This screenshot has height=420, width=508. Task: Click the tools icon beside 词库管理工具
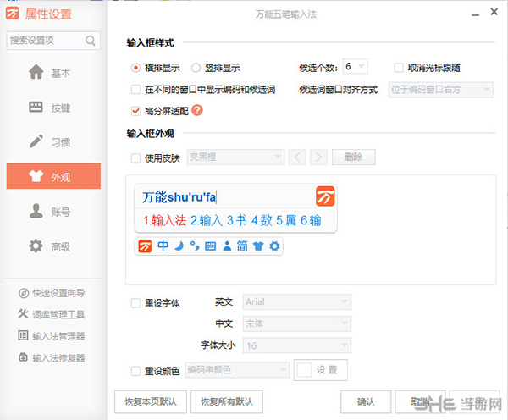[24, 314]
